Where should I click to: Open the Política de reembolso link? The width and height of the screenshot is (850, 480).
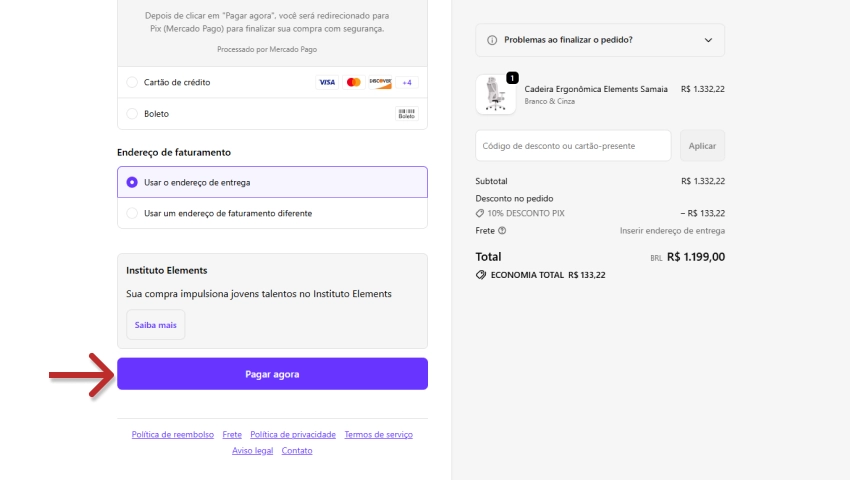[x=172, y=434]
